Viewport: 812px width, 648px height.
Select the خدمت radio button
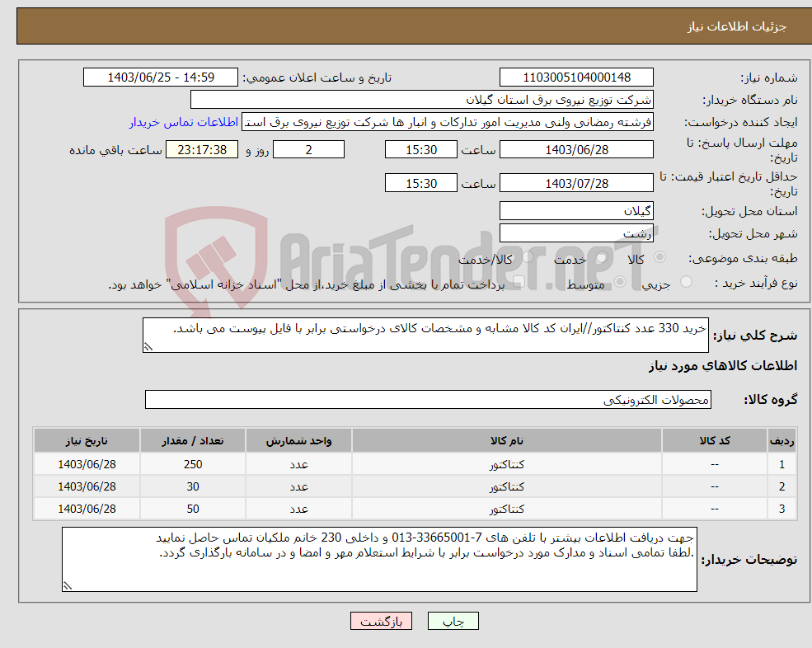pyautogui.click(x=601, y=257)
